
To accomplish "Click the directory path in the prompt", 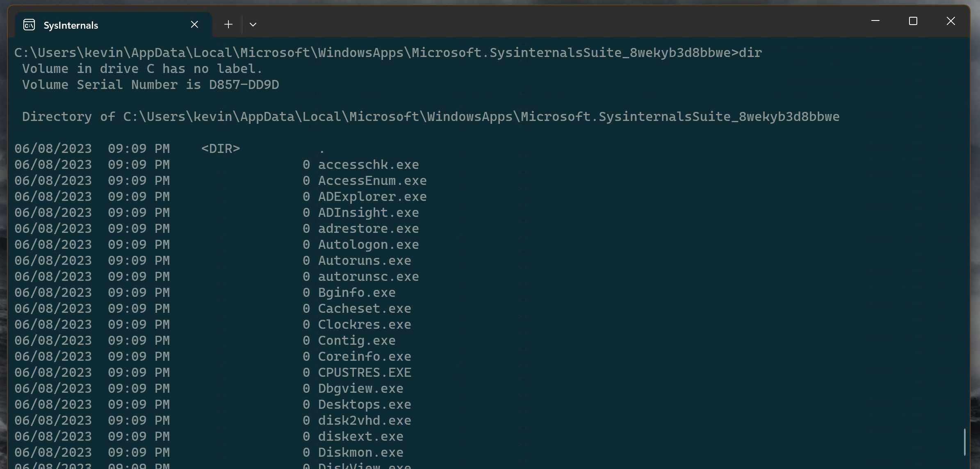I will click(x=369, y=52).
